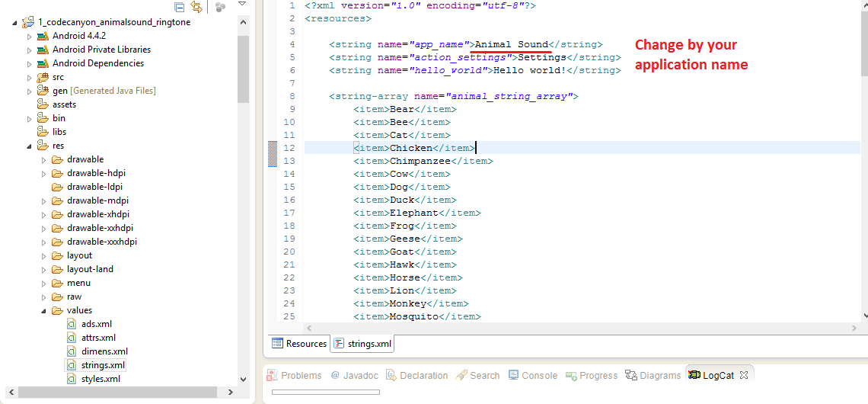Click the editor vertical scrollbar down arrow

863,315
